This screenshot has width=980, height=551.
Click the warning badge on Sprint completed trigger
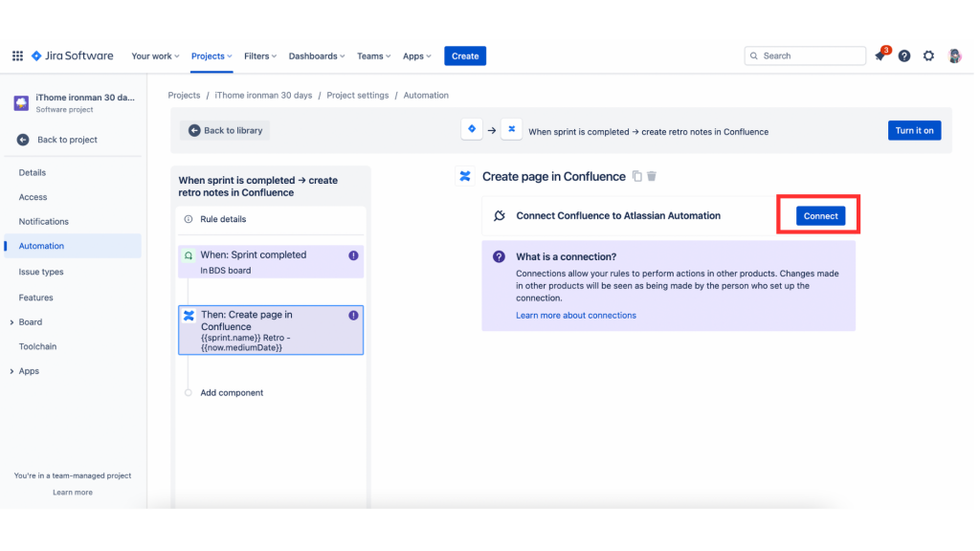coord(354,255)
